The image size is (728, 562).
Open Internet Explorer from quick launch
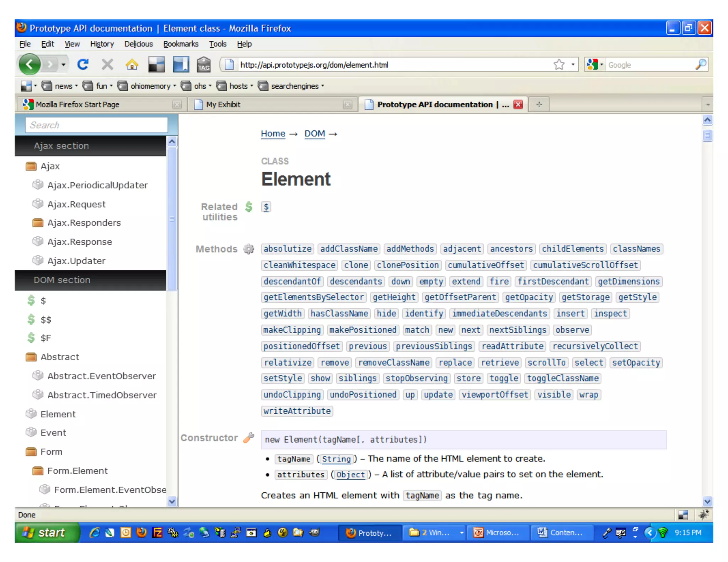point(94,533)
